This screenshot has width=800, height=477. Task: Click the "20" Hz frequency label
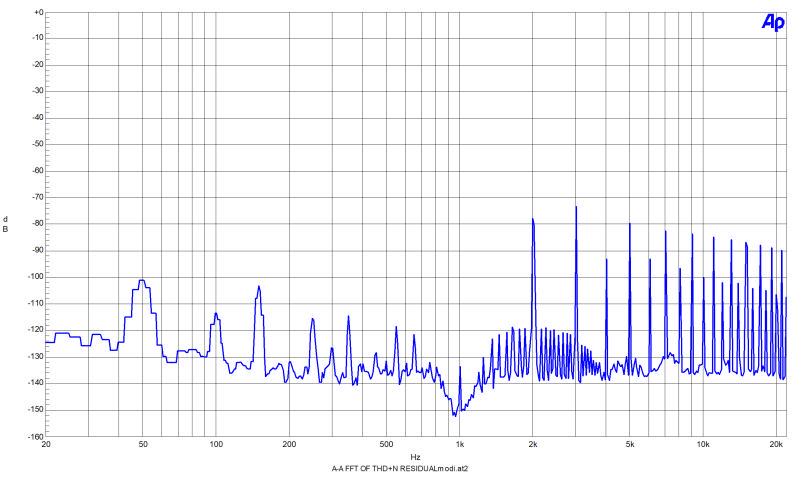point(46,444)
